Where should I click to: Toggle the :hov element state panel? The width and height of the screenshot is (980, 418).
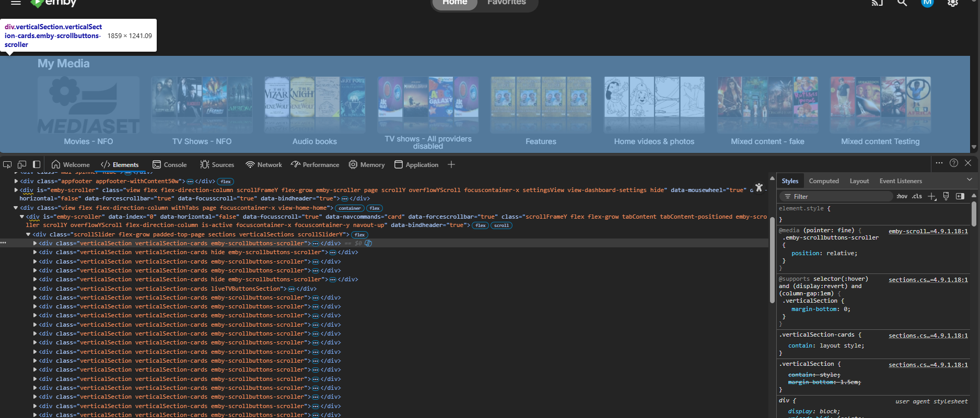click(x=902, y=196)
